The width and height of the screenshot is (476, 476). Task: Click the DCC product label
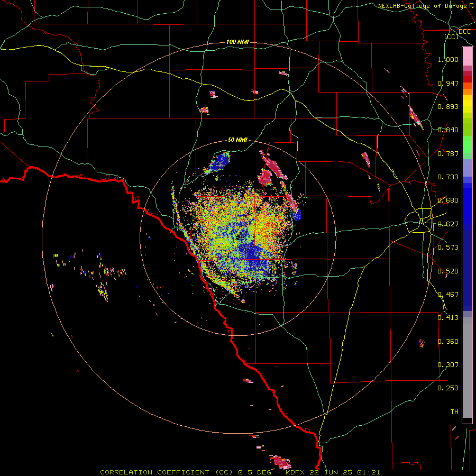464,32
